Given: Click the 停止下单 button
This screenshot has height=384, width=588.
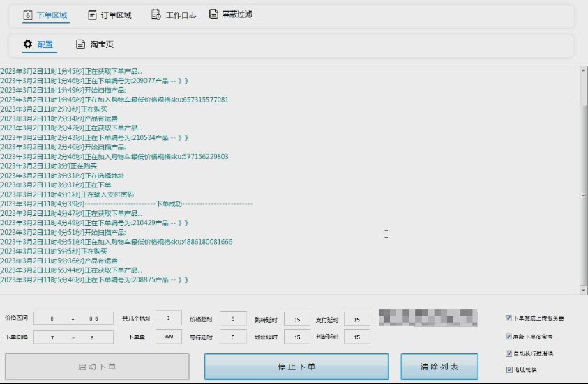Looking at the screenshot, I should [296, 367].
